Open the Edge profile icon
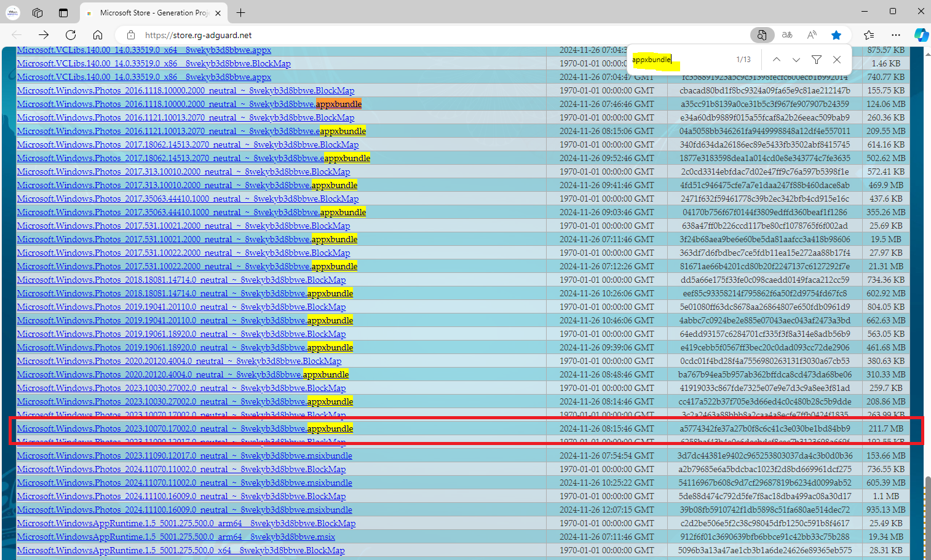Viewport: 931px width, 560px height. click(12, 12)
